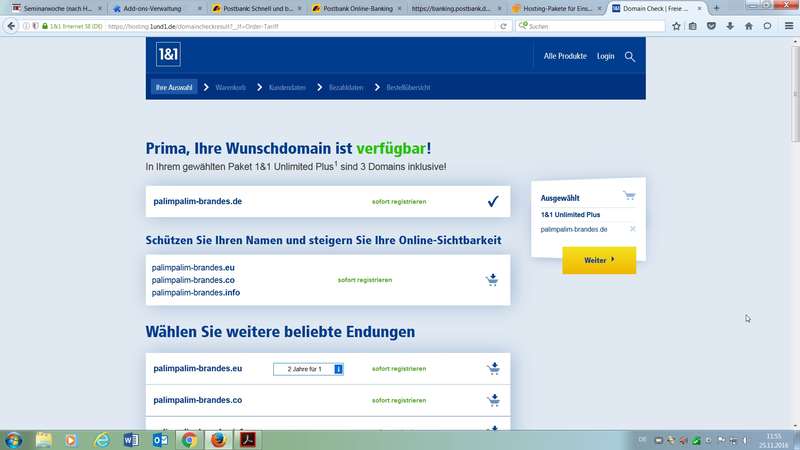Click the info icon beside 2 Jahre für 1
Image resolution: width=800 pixels, height=450 pixels.
tap(338, 369)
